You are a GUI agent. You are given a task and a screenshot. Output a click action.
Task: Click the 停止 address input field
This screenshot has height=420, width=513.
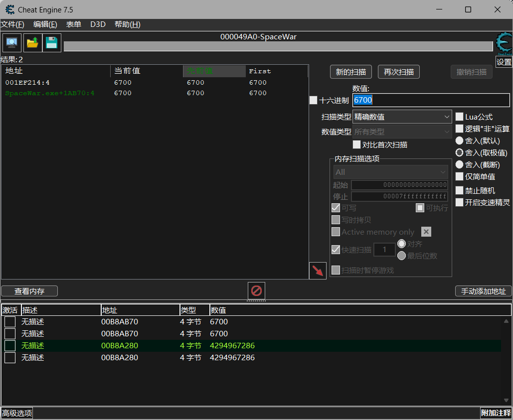399,196
